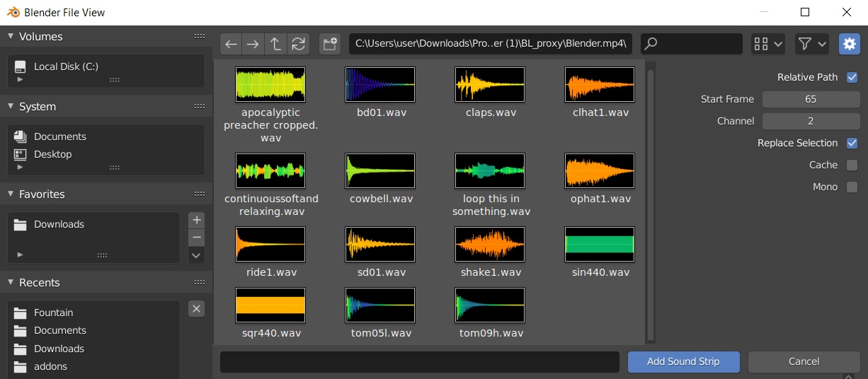Screen dimensions: 868x379
Task: Click the file path field
Action: (490, 44)
